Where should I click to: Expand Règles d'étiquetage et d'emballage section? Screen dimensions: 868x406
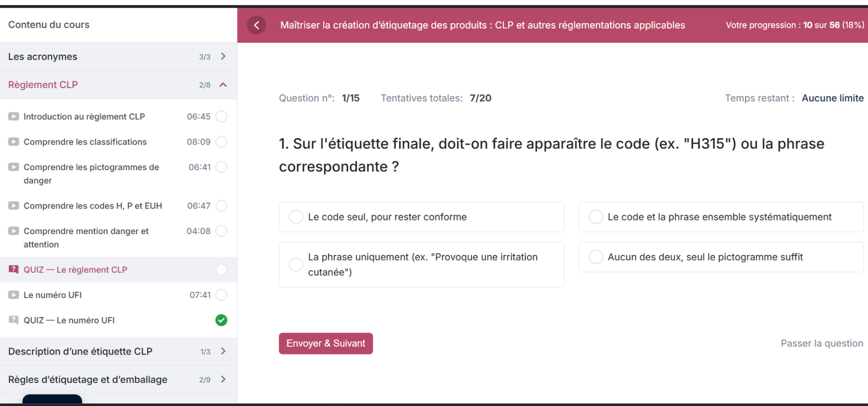point(118,379)
